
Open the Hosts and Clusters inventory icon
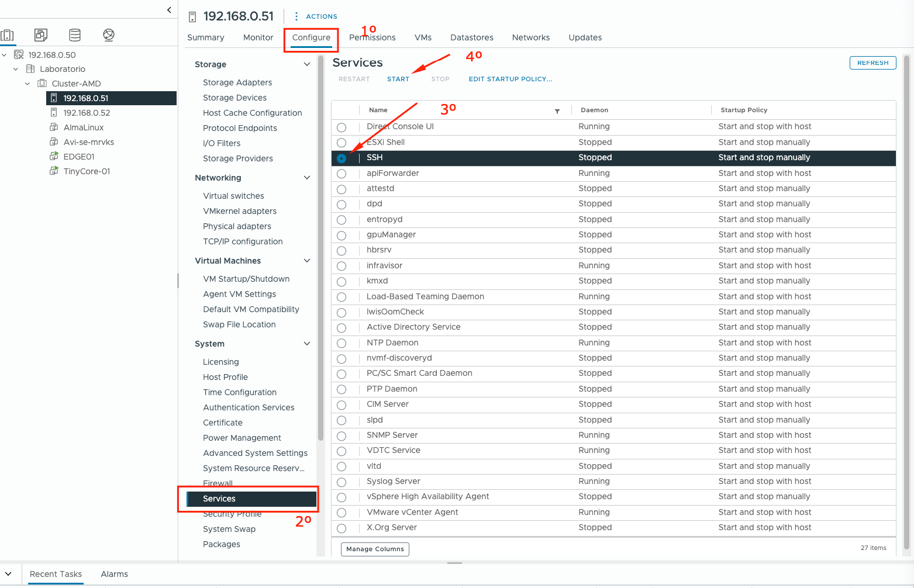pos(8,35)
